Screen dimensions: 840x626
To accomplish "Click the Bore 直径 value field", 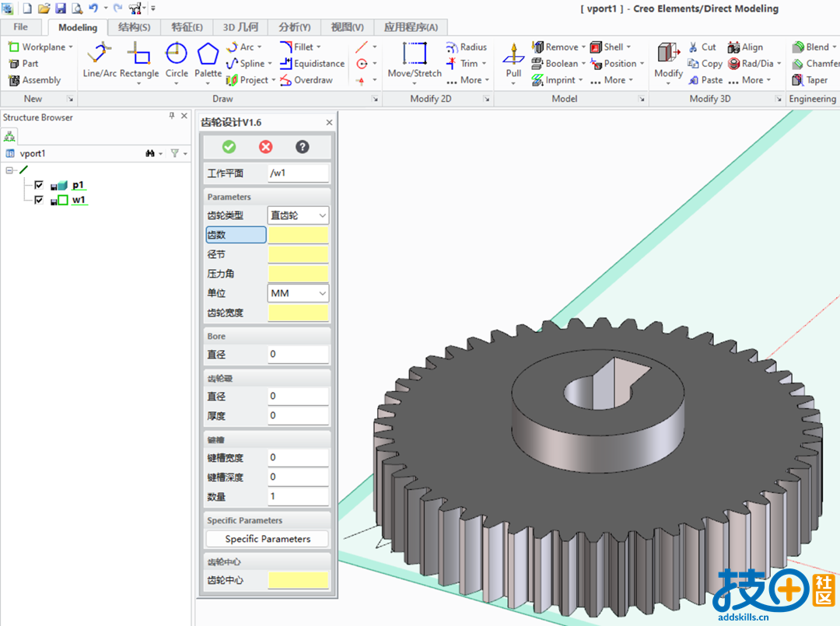I will (298, 354).
